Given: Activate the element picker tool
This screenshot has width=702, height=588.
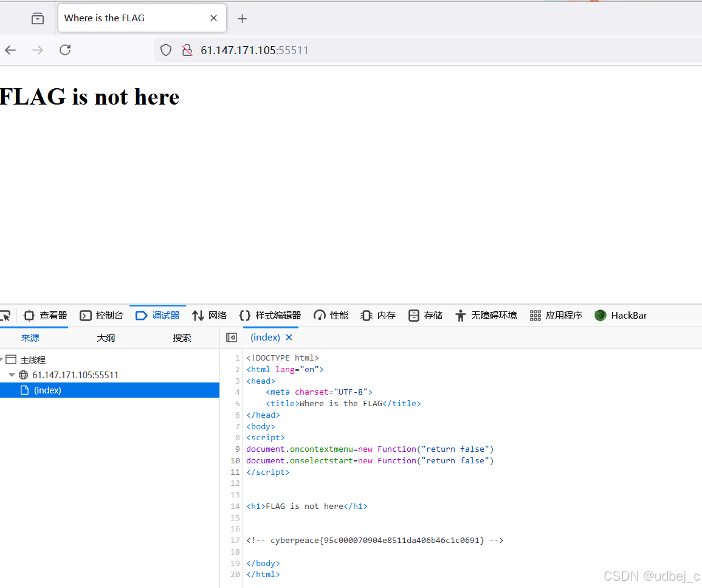Looking at the screenshot, I should pyautogui.click(x=6, y=316).
